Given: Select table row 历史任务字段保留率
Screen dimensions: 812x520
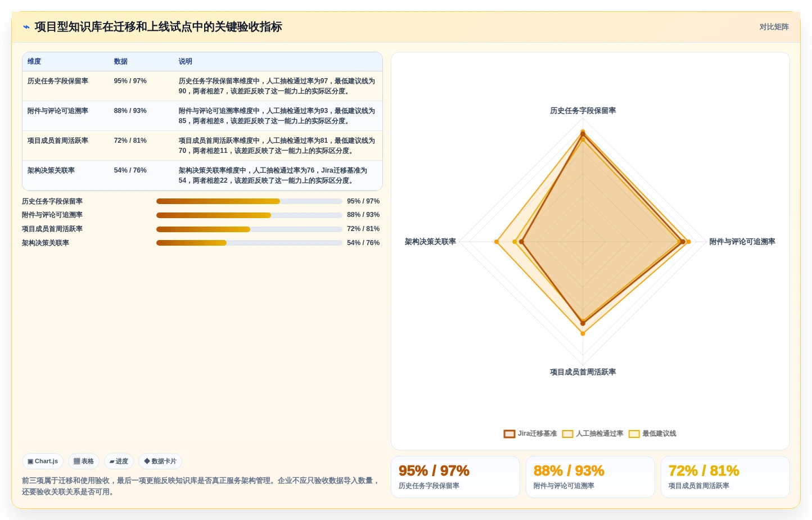Looking at the screenshot, I should [x=202, y=86].
